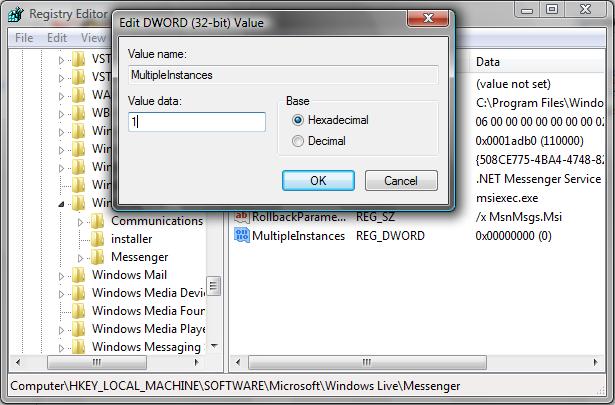Screen dimensions: 615x405
Task: Click values pane scroll left arrow
Action: click(x=238, y=362)
